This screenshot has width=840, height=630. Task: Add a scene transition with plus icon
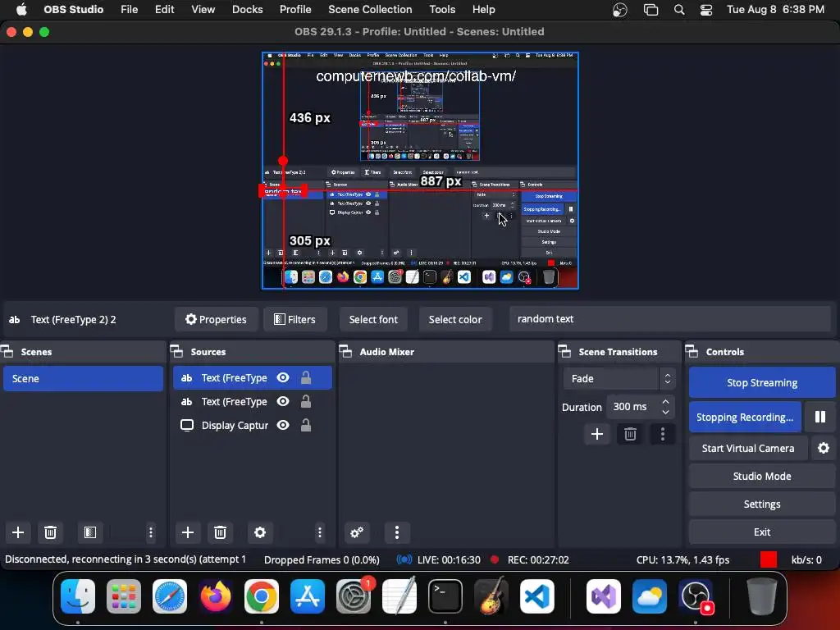pos(597,434)
